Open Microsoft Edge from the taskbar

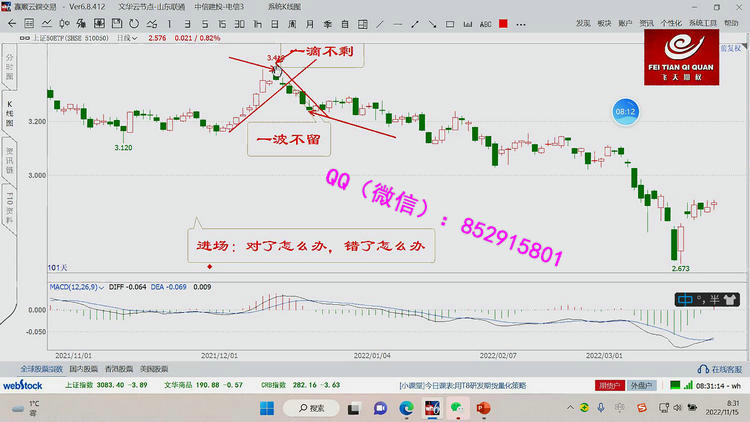tap(407, 408)
